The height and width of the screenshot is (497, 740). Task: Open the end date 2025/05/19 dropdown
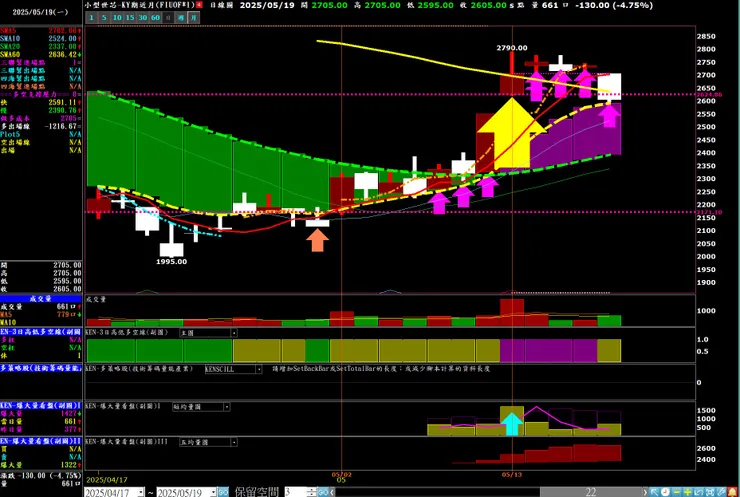point(213,492)
